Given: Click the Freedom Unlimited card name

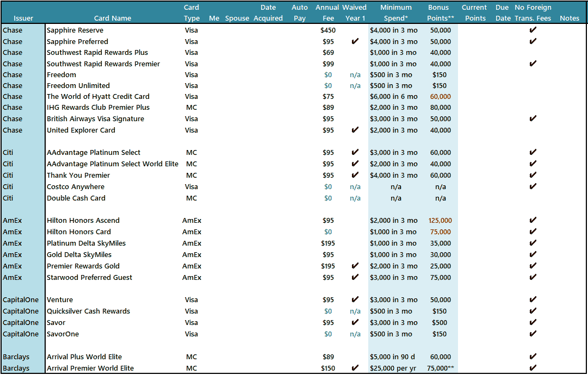Looking at the screenshot, I should pos(78,85).
